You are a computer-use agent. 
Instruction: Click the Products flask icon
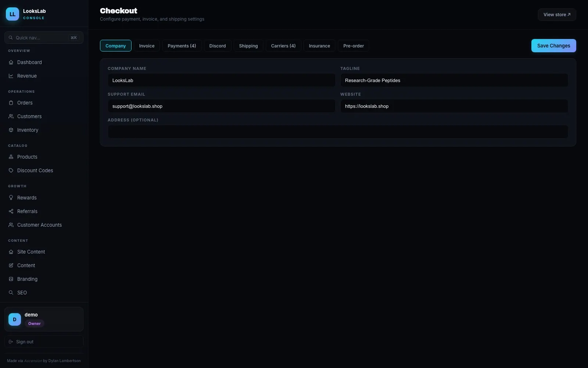(x=11, y=157)
